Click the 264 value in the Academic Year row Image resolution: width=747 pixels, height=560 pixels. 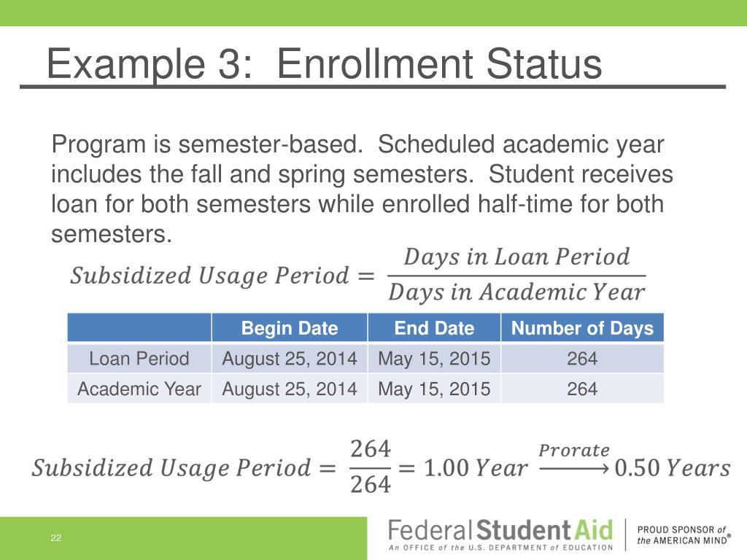coord(582,389)
